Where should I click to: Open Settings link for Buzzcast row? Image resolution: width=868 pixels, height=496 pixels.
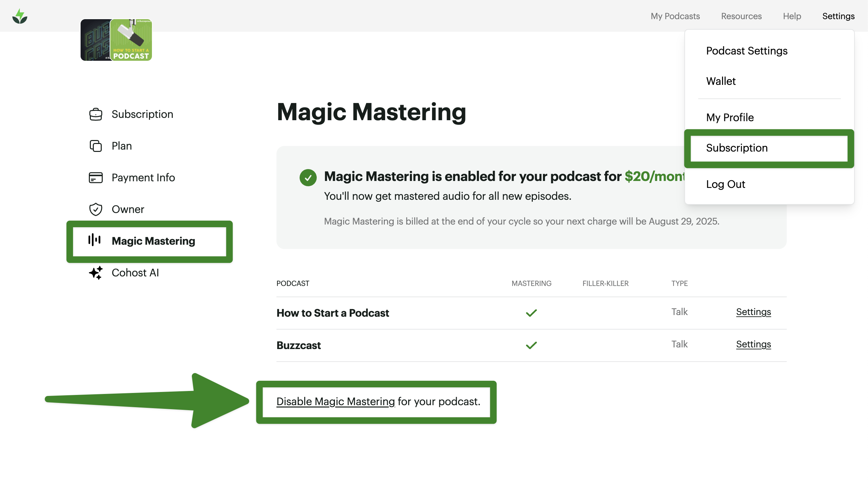pos(753,344)
